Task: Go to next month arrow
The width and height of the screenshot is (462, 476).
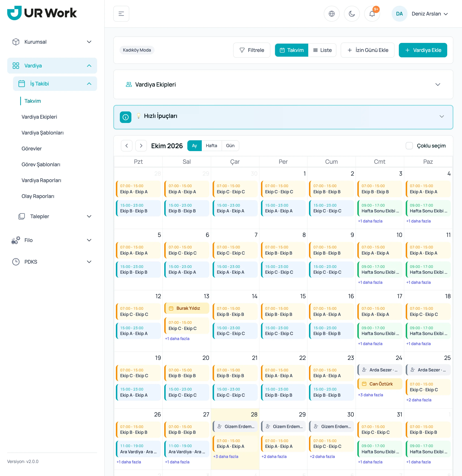Action: point(141,146)
